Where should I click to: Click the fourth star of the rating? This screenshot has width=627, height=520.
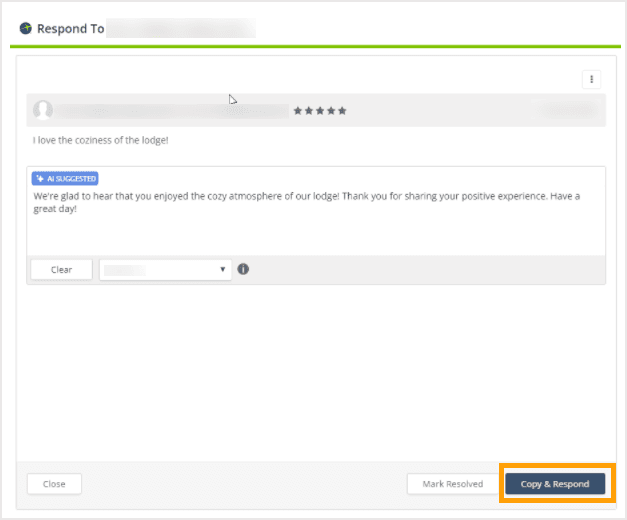[331, 110]
